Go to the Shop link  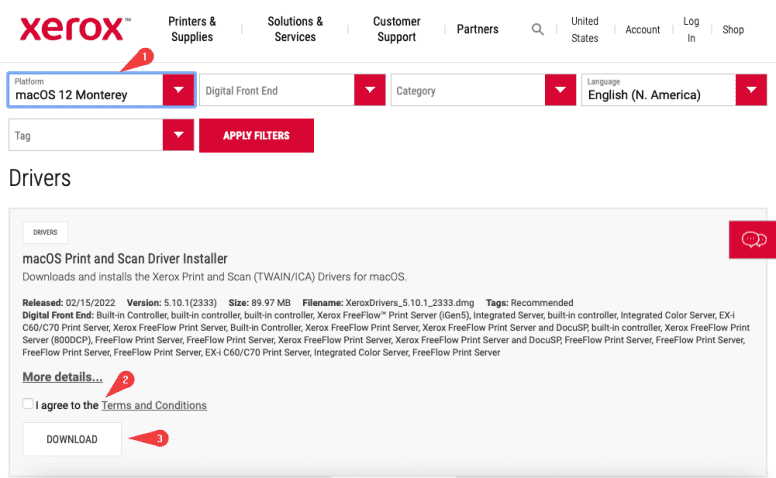733,30
